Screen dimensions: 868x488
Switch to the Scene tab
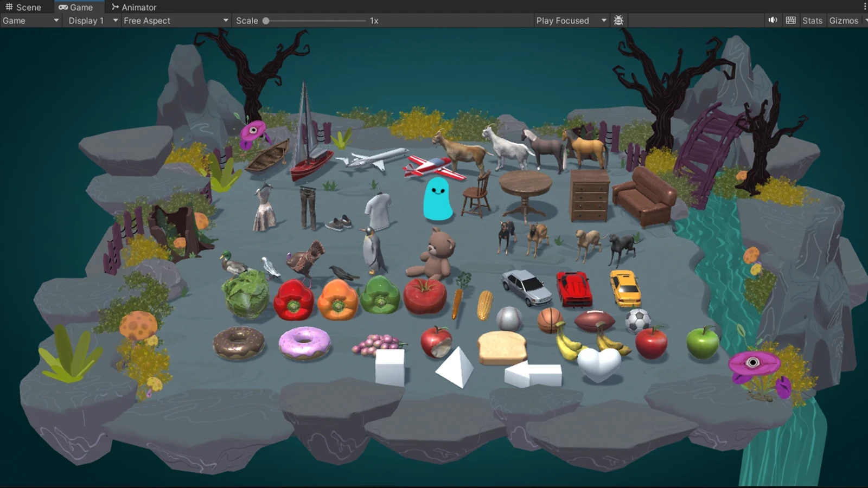23,7
